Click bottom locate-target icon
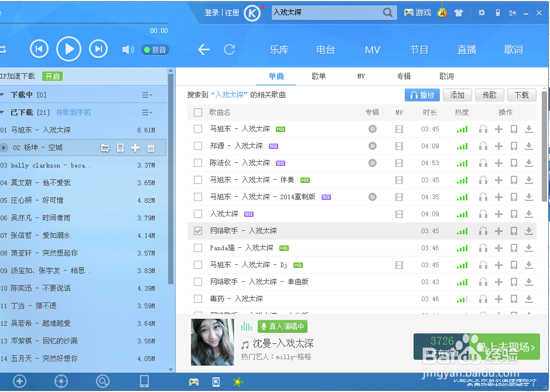Image resolution: width=550 pixels, height=392 pixels. pos(61,381)
